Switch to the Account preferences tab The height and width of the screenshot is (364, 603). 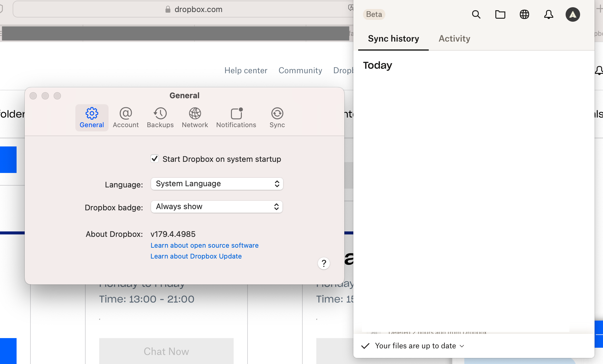tap(126, 118)
